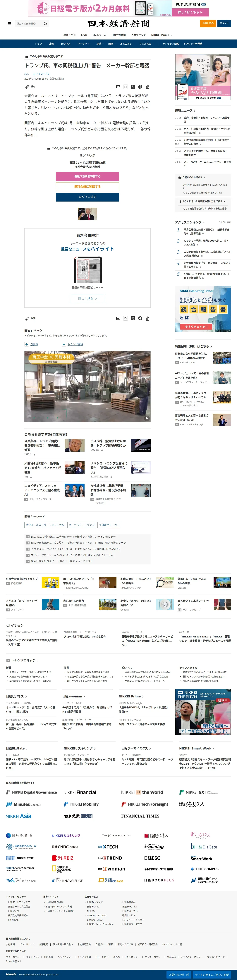Click the share sheet icon above 関連トピック

pos(148,318)
